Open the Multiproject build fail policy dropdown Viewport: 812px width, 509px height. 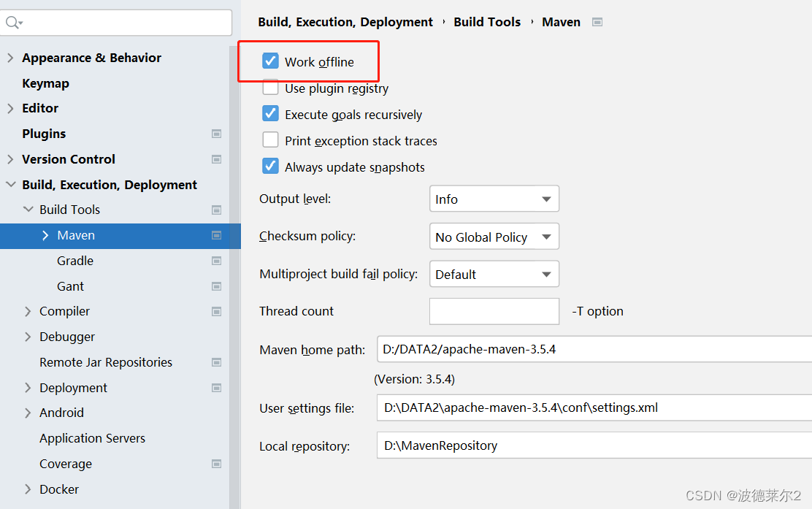click(x=494, y=274)
